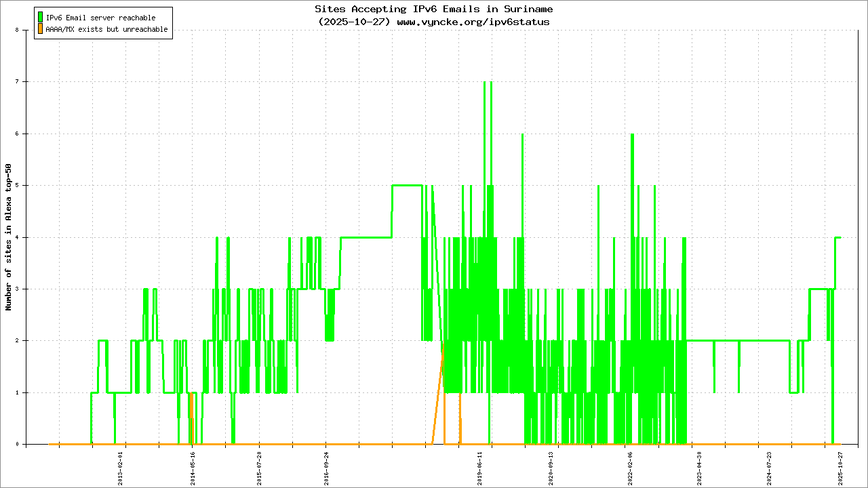Click the 2013-02-01 date label on the x-axis
The height and width of the screenshot is (488, 868).
121,464
